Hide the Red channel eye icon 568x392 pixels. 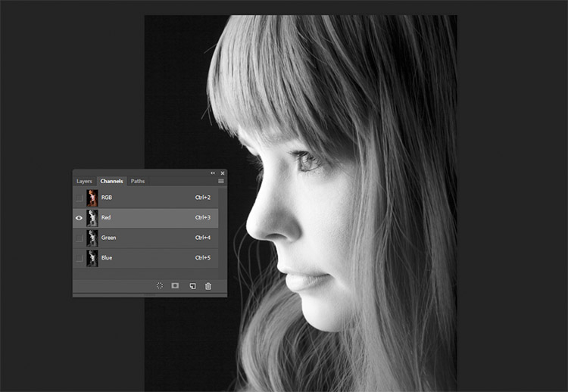(79, 218)
